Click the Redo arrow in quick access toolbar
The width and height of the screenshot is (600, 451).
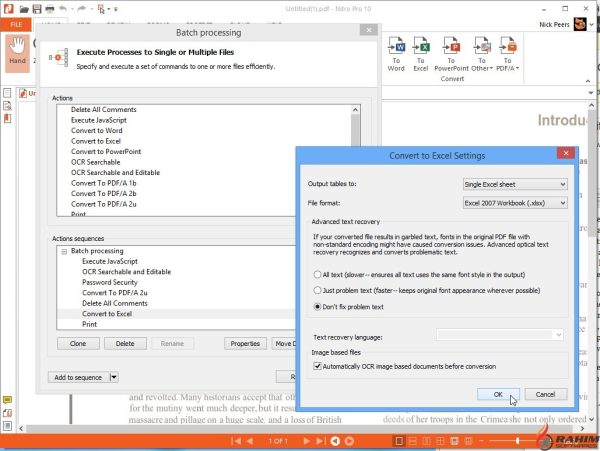click(x=82, y=8)
